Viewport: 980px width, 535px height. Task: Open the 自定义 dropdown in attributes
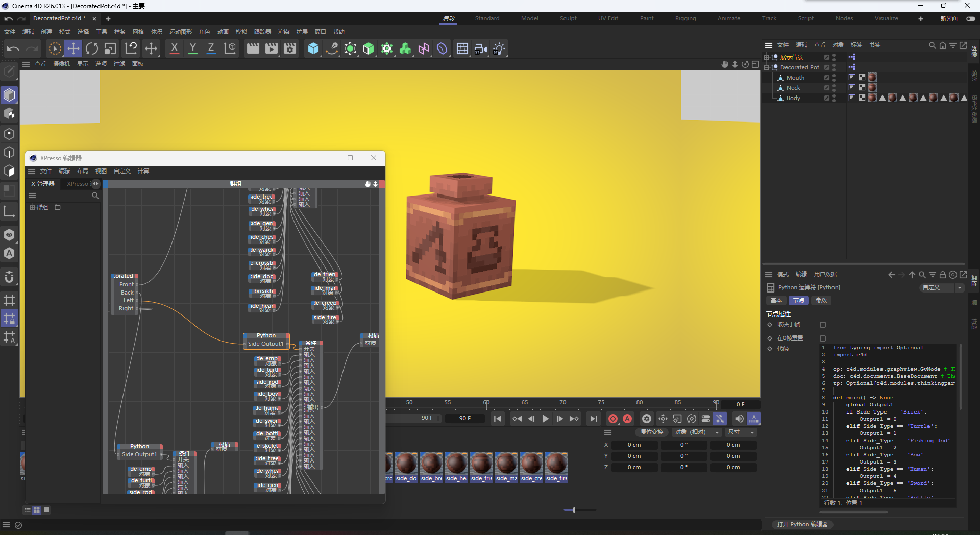(942, 288)
